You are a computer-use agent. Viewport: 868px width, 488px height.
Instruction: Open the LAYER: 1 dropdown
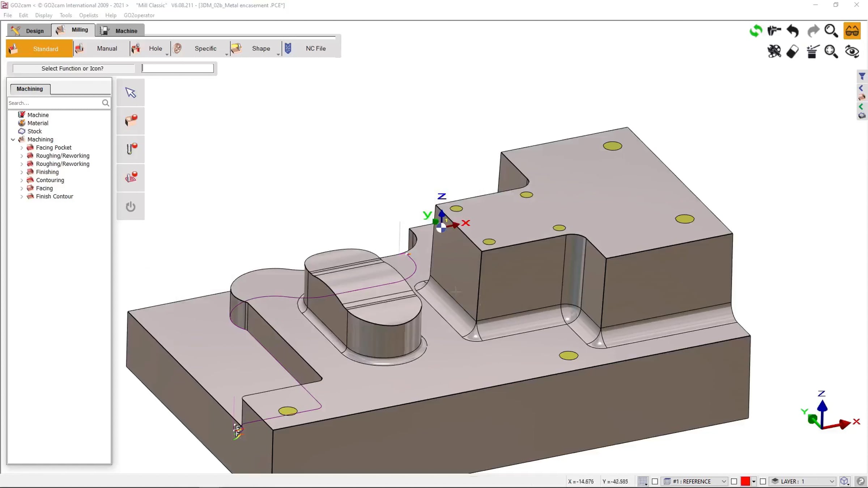(x=803, y=481)
